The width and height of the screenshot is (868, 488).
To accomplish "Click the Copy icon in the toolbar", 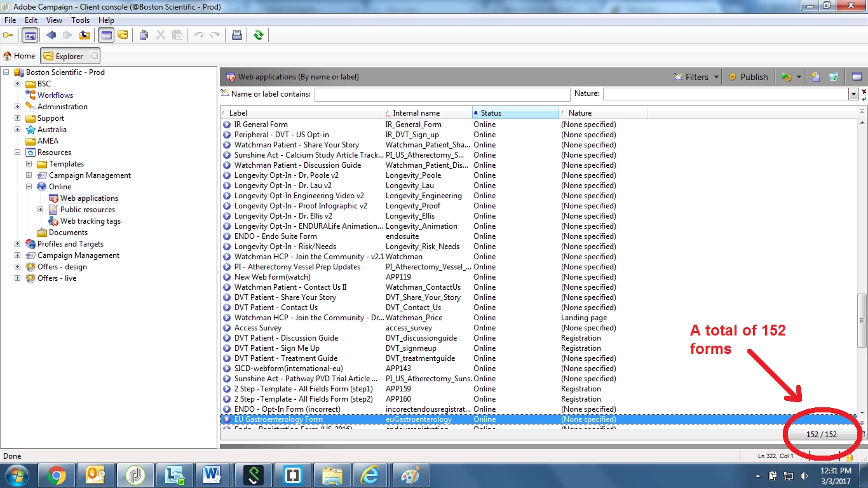I will [x=144, y=36].
